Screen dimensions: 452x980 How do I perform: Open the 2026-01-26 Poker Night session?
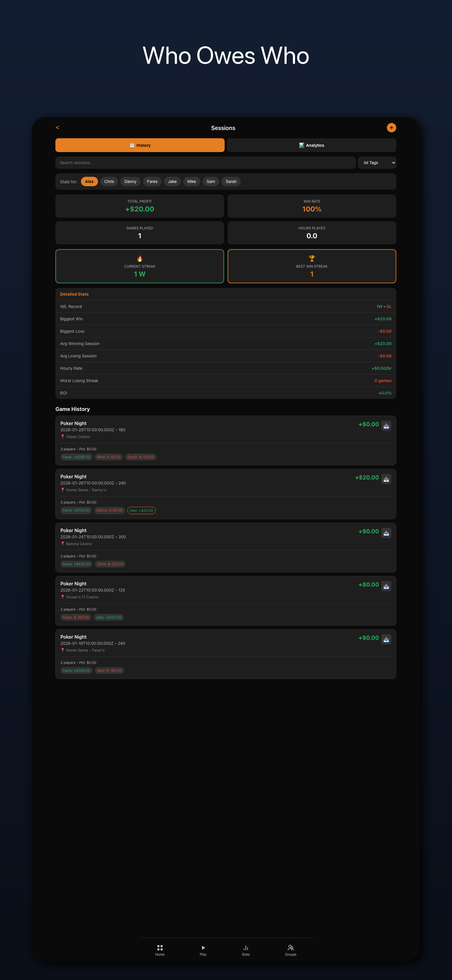(226, 494)
